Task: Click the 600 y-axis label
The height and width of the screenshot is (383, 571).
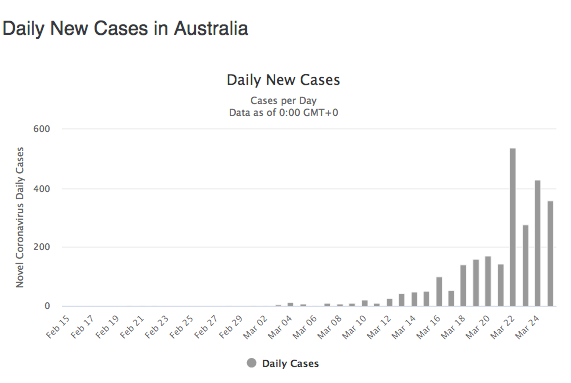Action: [x=42, y=129]
